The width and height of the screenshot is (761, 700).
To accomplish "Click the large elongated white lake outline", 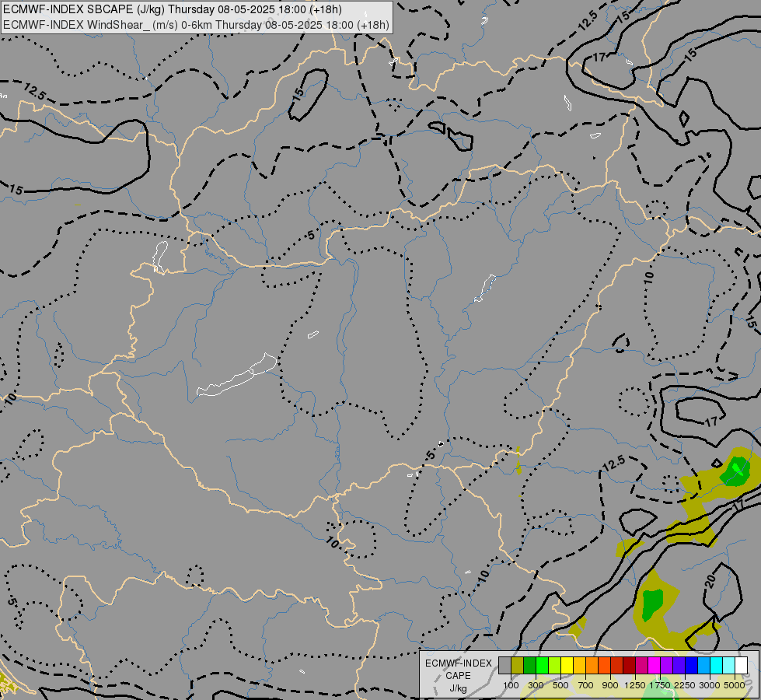I will [236, 376].
